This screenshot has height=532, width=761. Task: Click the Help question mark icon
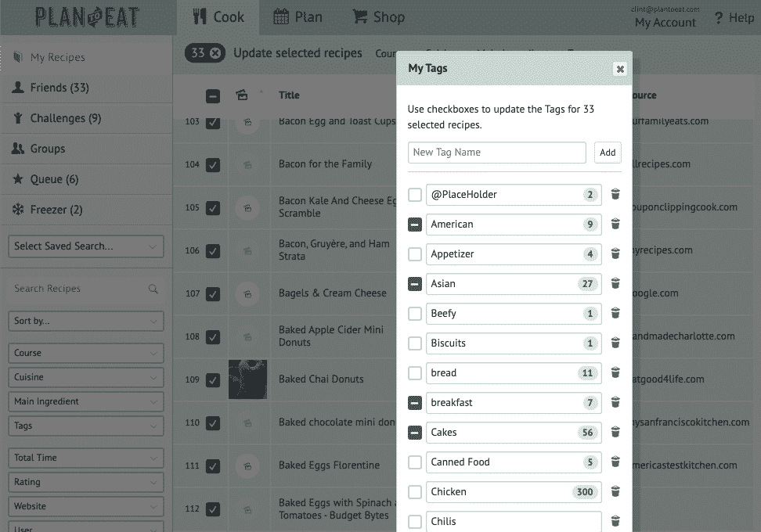[719, 18]
